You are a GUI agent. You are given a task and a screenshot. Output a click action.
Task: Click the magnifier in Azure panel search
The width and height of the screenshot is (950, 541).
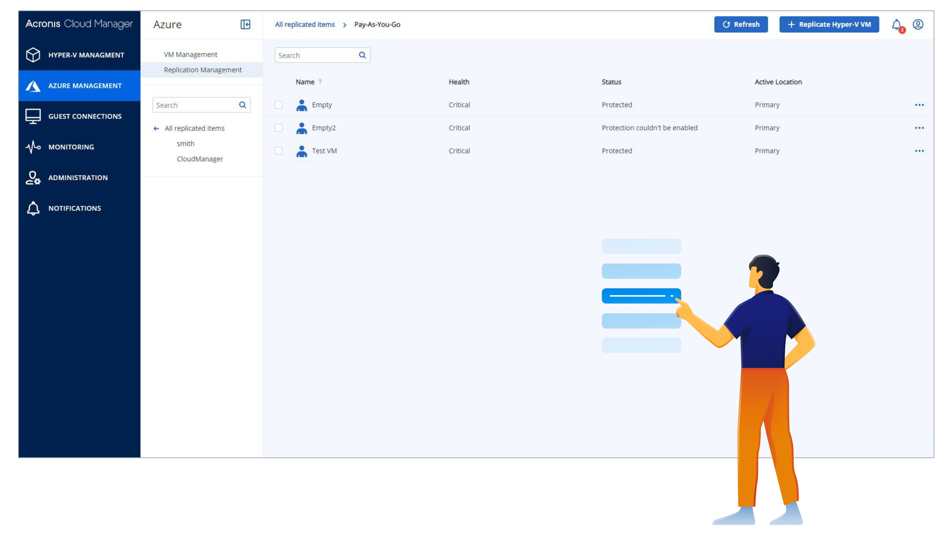[x=242, y=105]
